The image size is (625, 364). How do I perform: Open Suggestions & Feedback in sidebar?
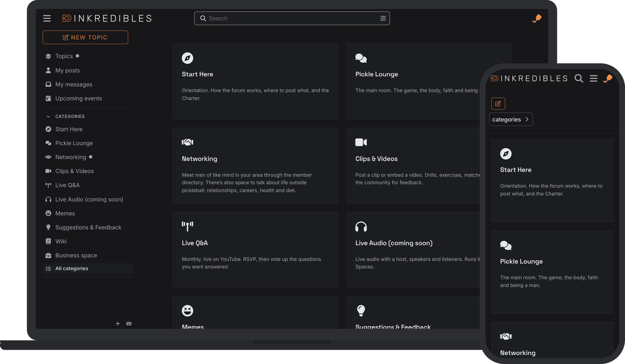pos(88,227)
